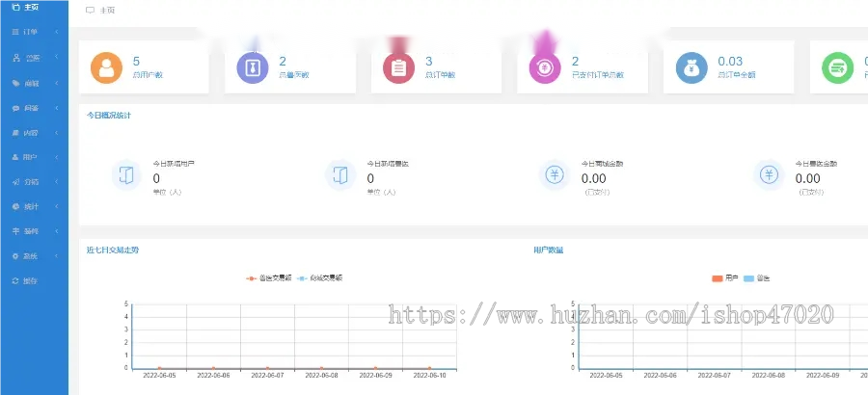868x395 pixels.
Task: Click the 2022-06-10 label on trend chart axis
Action: pyautogui.click(x=429, y=375)
